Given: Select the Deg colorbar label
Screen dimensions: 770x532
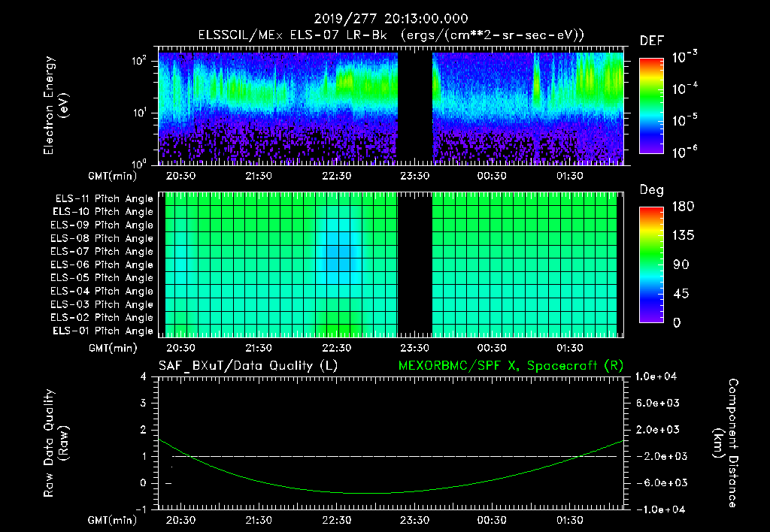Looking at the screenshot, I should (x=652, y=190).
